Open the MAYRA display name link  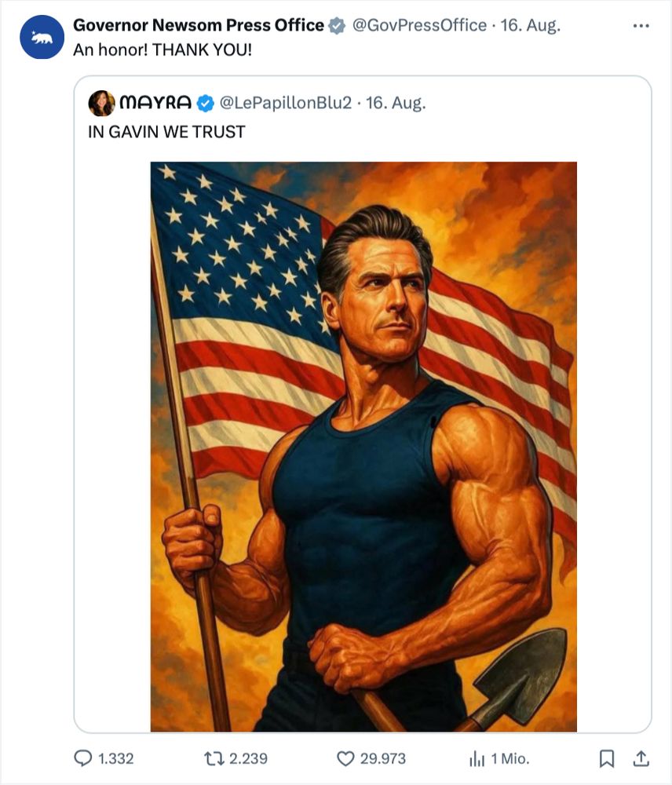click(x=155, y=103)
